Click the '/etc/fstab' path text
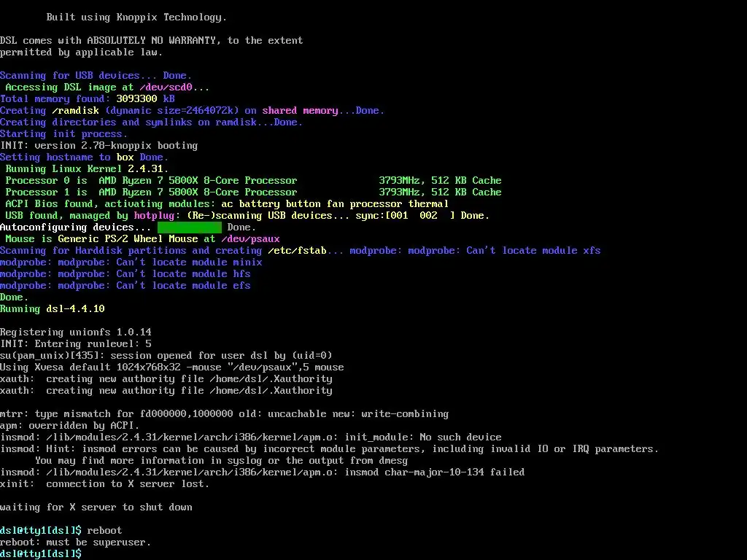Screen dimensions: 747x560 [x=297, y=251]
